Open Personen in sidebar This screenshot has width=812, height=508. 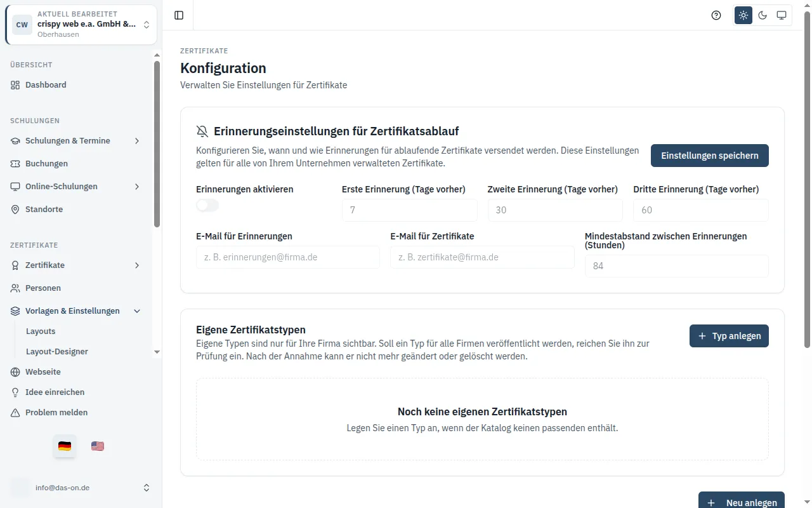(x=76, y=288)
